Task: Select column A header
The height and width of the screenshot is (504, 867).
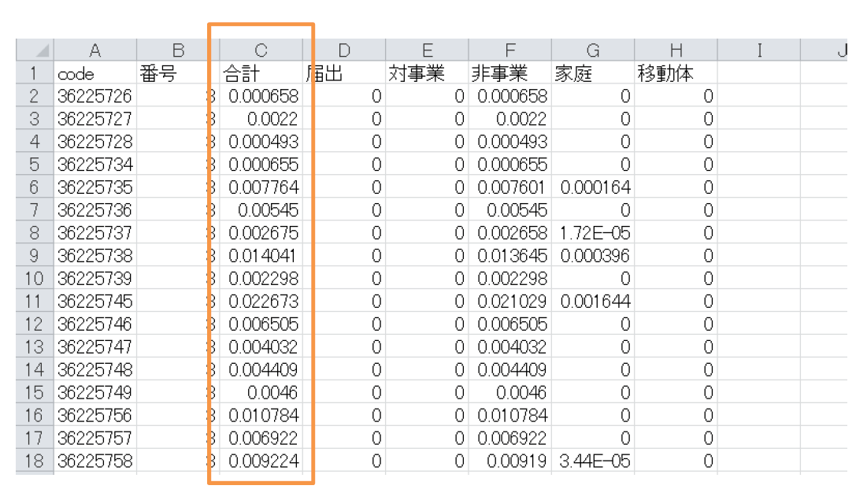Action: [x=95, y=51]
